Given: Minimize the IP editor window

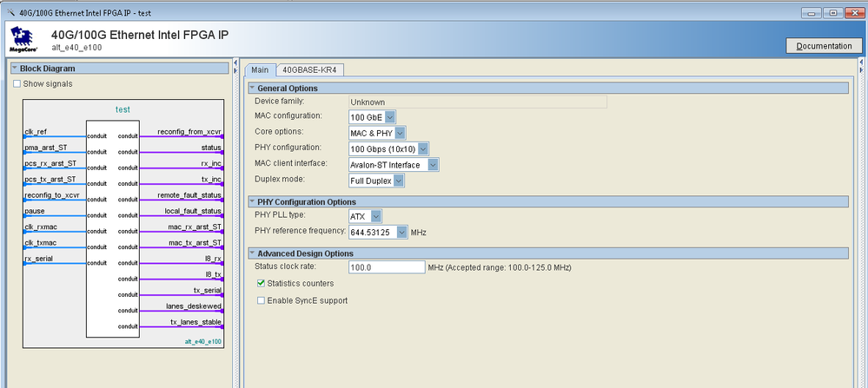Looking at the screenshot, I should (x=813, y=13).
